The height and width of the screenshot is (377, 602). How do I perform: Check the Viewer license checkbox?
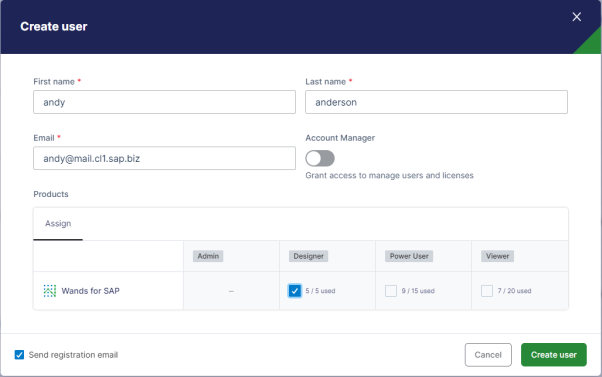(487, 291)
